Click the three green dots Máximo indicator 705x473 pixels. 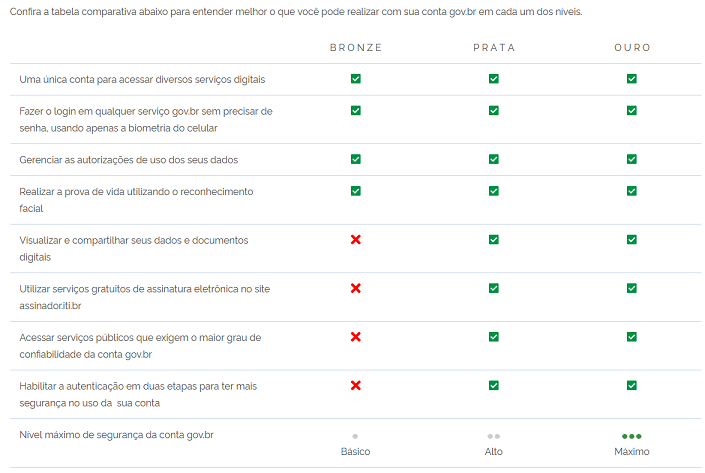coord(632,437)
